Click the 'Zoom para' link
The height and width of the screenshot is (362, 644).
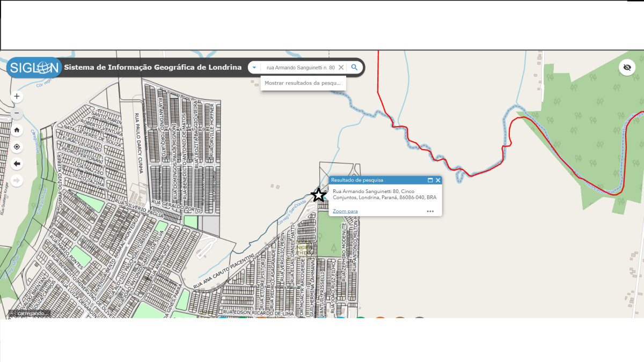345,211
